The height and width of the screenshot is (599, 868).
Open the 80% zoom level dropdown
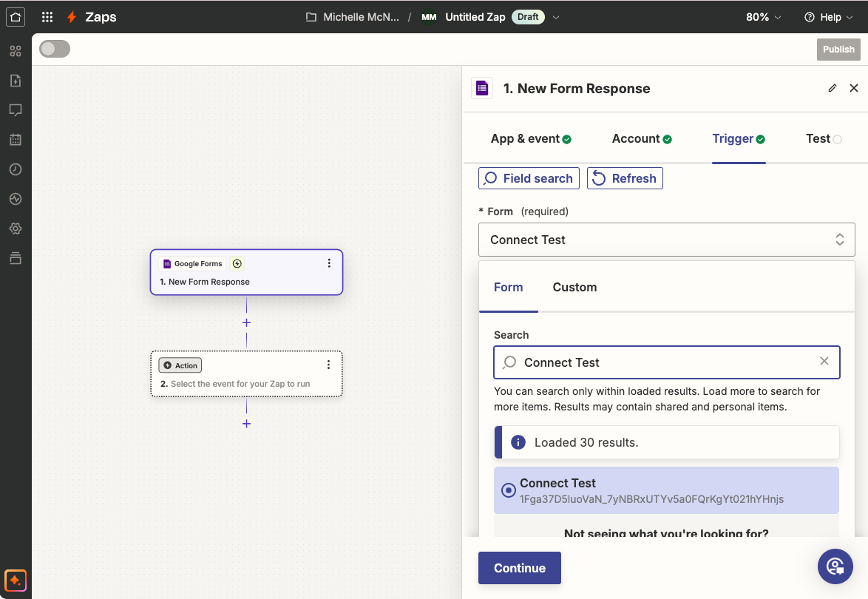coord(764,17)
